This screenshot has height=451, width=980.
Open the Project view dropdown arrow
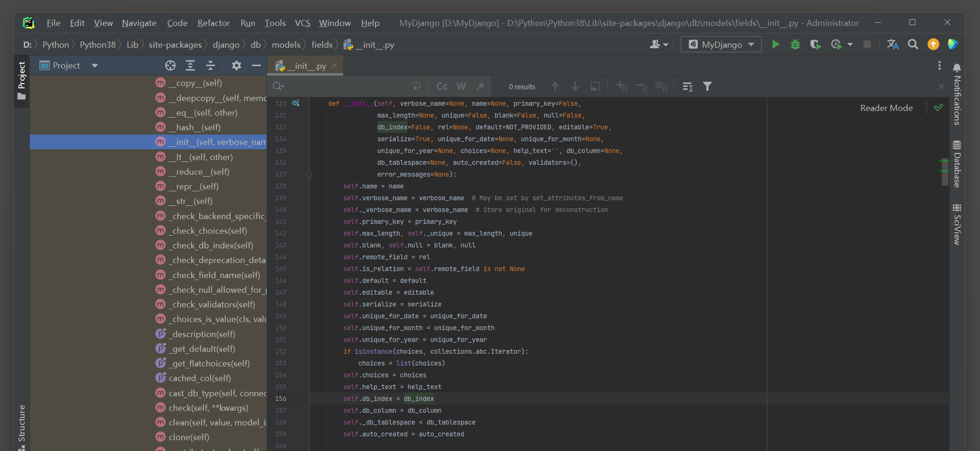pyautogui.click(x=95, y=66)
